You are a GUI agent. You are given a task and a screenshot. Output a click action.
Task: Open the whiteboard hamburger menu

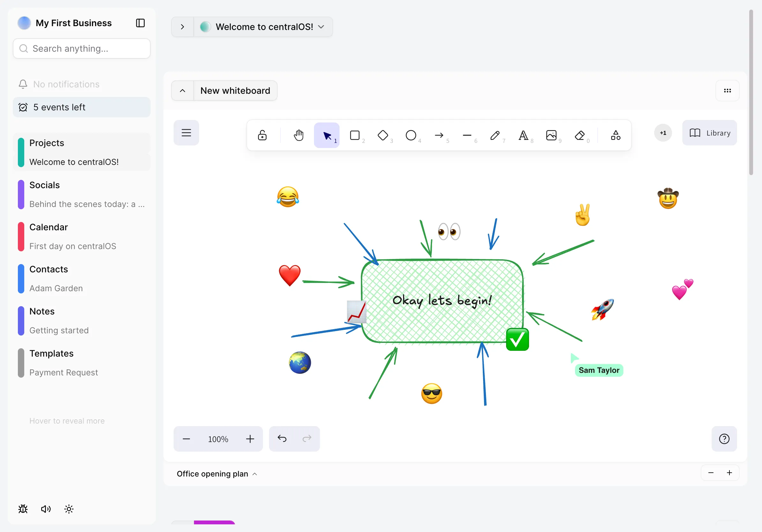pyautogui.click(x=186, y=133)
